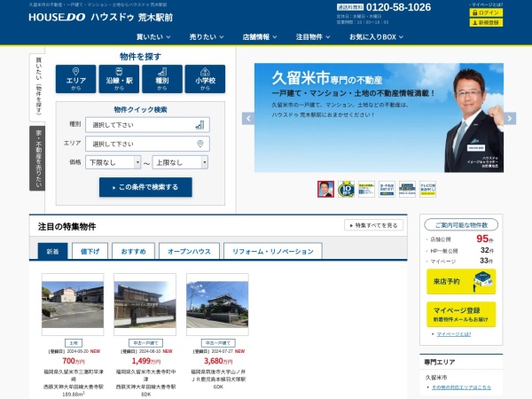Open the 3,680万円 house property photo
The height and width of the screenshot is (399, 532).
(x=217, y=304)
